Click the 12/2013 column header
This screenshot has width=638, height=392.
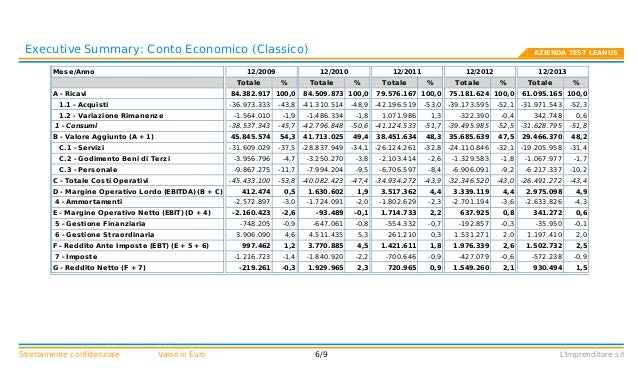point(553,72)
